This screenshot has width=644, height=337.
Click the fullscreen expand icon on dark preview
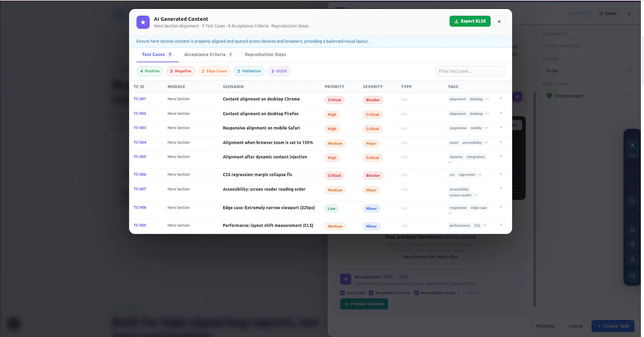(x=517, y=191)
